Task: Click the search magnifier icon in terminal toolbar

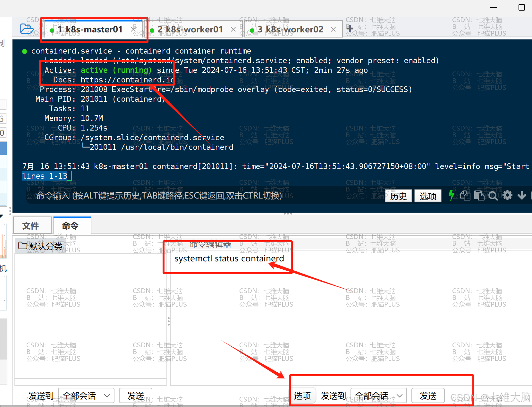Action: pos(493,196)
